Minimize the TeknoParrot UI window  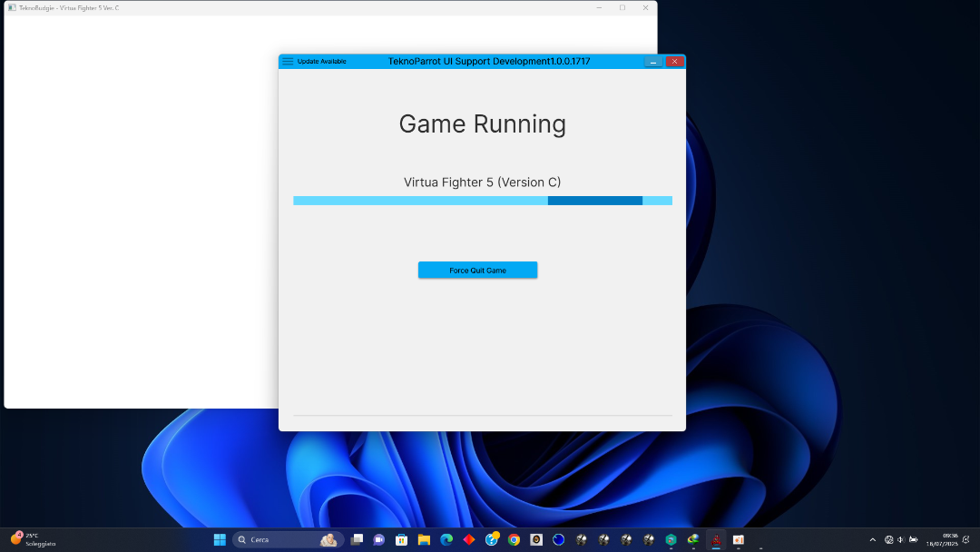point(653,61)
